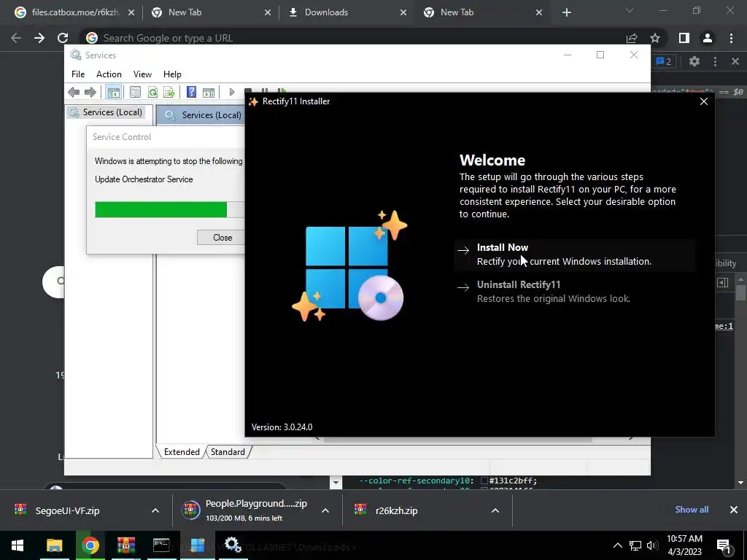Open the Help menu in Services
The image size is (747, 560).
coord(172,74)
